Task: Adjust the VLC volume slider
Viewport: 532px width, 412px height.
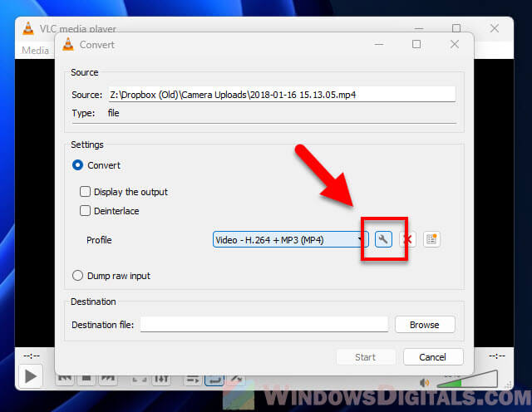Action: pyautogui.click(x=467, y=379)
